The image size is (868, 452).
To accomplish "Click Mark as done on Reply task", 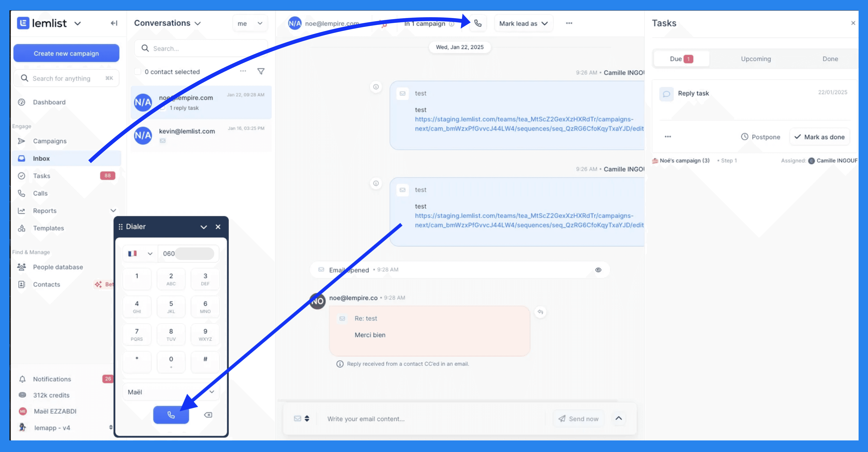I will [x=820, y=137].
